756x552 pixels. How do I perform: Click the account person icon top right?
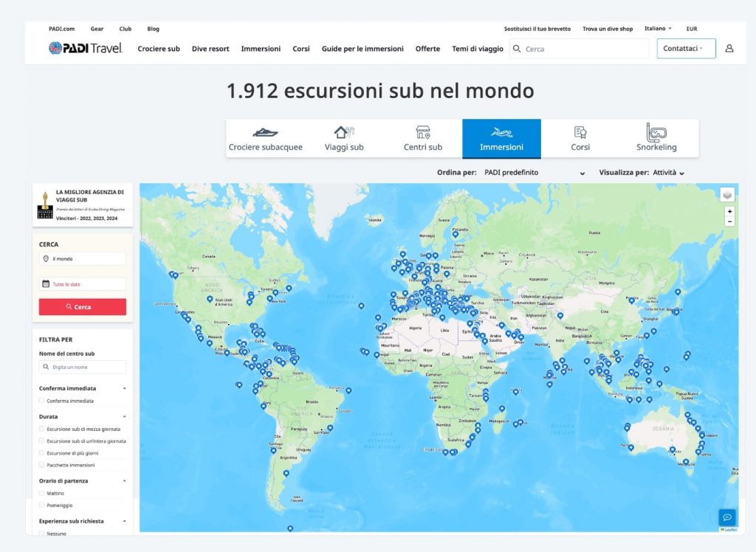pos(730,47)
